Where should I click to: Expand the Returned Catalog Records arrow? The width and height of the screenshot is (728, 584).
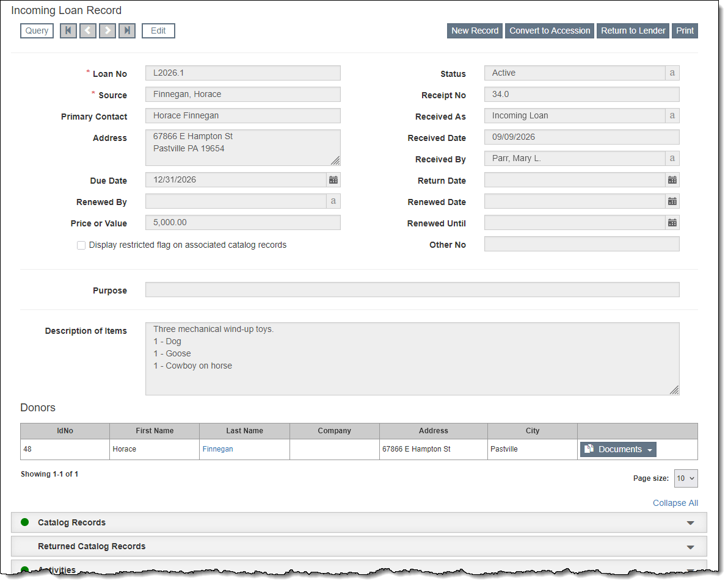click(x=690, y=547)
